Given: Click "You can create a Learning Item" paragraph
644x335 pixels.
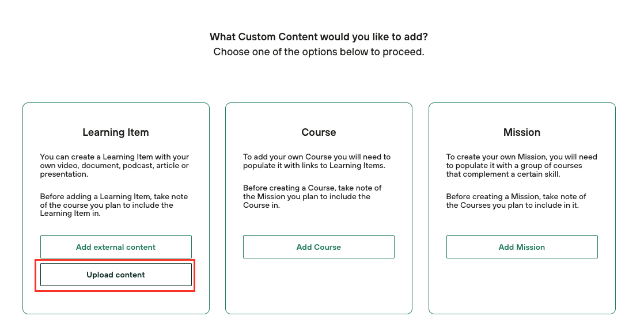Looking at the screenshot, I should point(114,165).
